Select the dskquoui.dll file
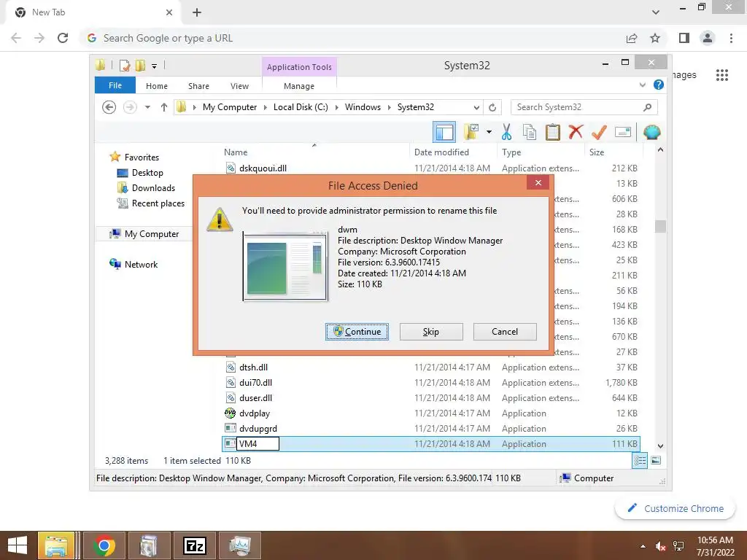 [x=263, y=168]
